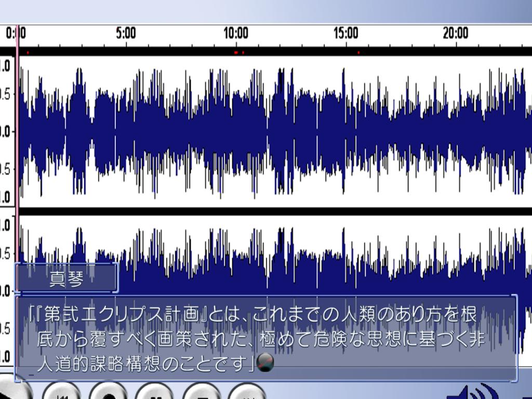This screenshot has height=399, width=532.
Task: Click the red marker just after 0:00
Action: pyautogui.click(x=28, y=52)
